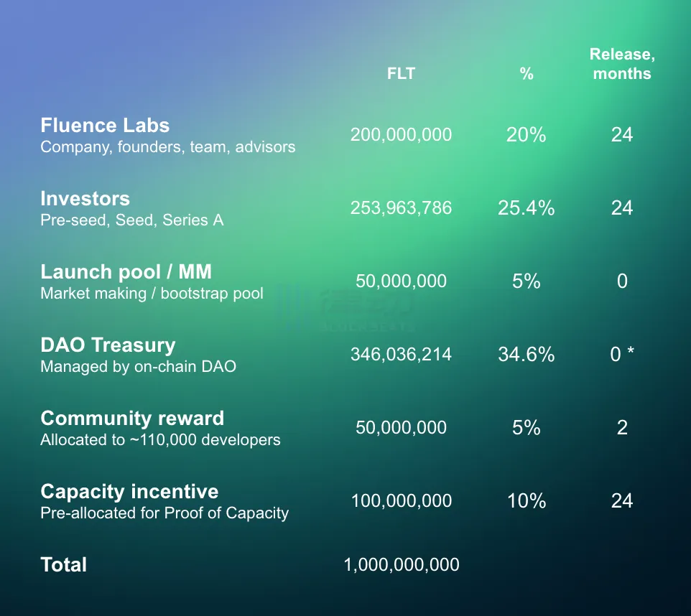This screenshot has width=691, height=616.
Task: Click the 0 * release value for DAO Treasury
Action: point(622,354)
